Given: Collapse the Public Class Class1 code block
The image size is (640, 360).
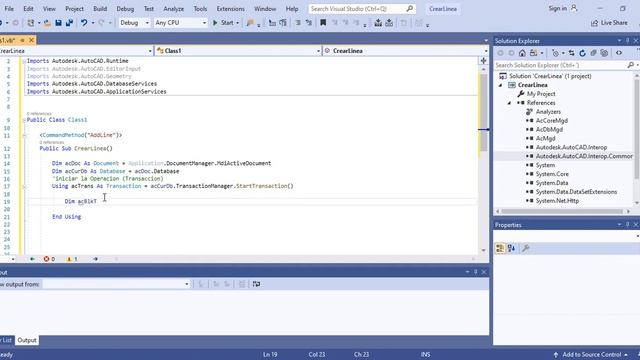Looking at the screenshot, I should click(24, 120).
